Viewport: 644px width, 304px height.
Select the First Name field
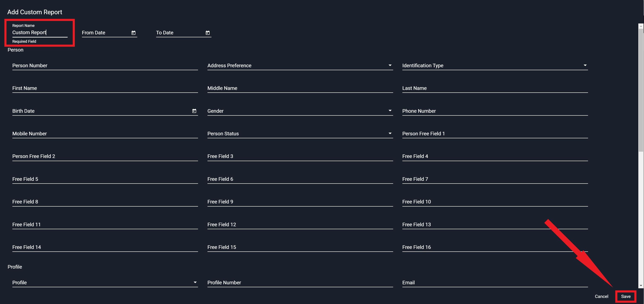coord(105,88)
